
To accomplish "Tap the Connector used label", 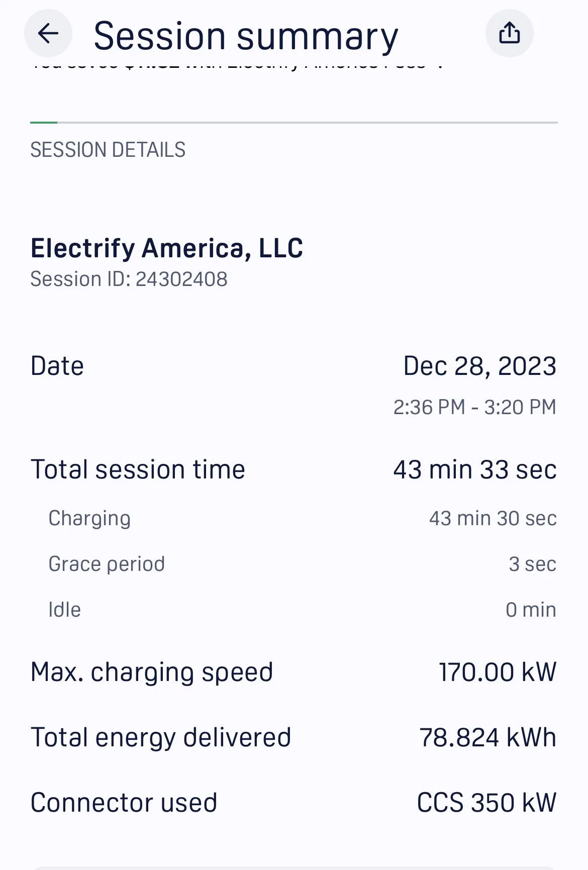I will [x=124, y=802].
